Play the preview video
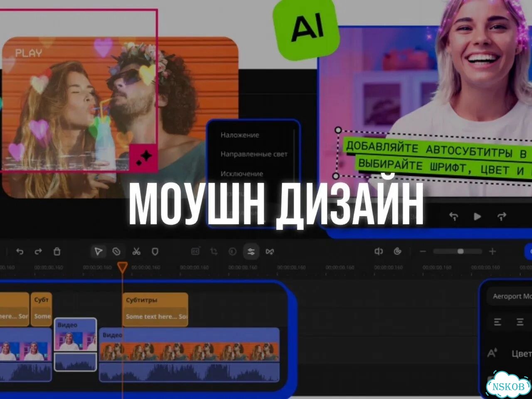The image size is (532, 399). [x=477, y=217]
